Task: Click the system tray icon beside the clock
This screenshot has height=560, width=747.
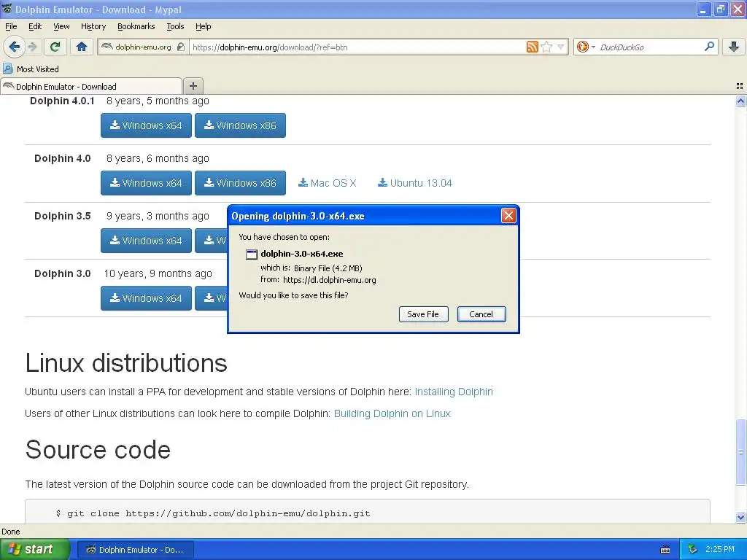Action: click(x=693, y=549)
